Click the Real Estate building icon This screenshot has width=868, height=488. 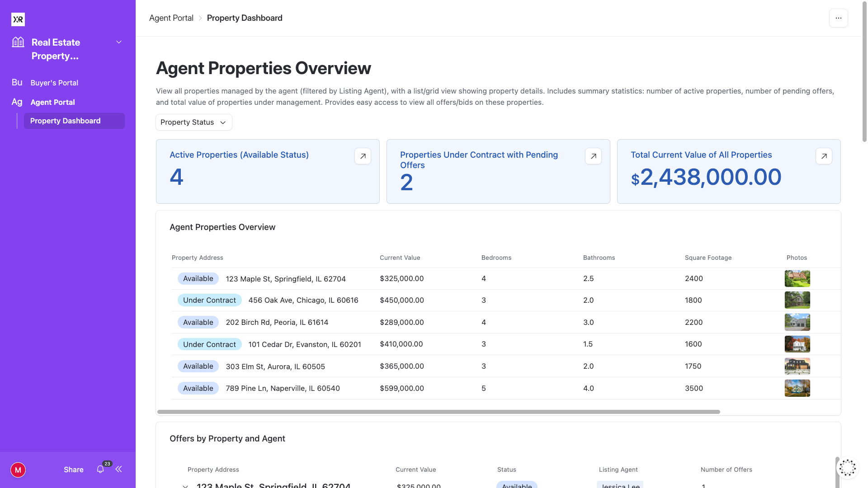(18, 42)
